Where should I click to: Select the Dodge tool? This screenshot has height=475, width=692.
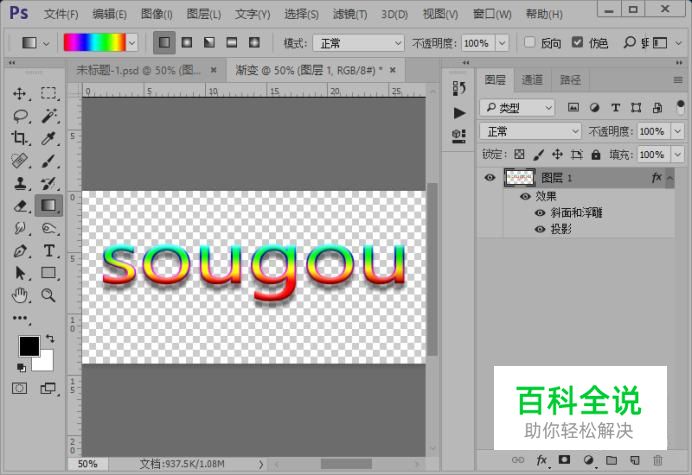click(x=49, y=228)
